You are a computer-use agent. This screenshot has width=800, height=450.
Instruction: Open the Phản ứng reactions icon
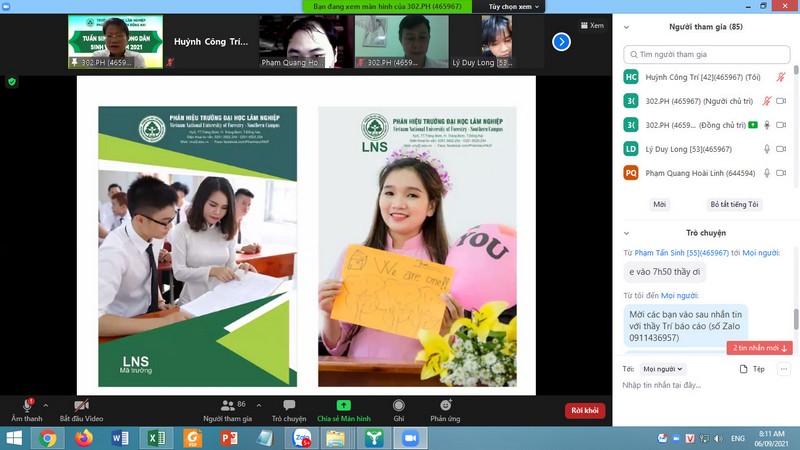[445, 406]
